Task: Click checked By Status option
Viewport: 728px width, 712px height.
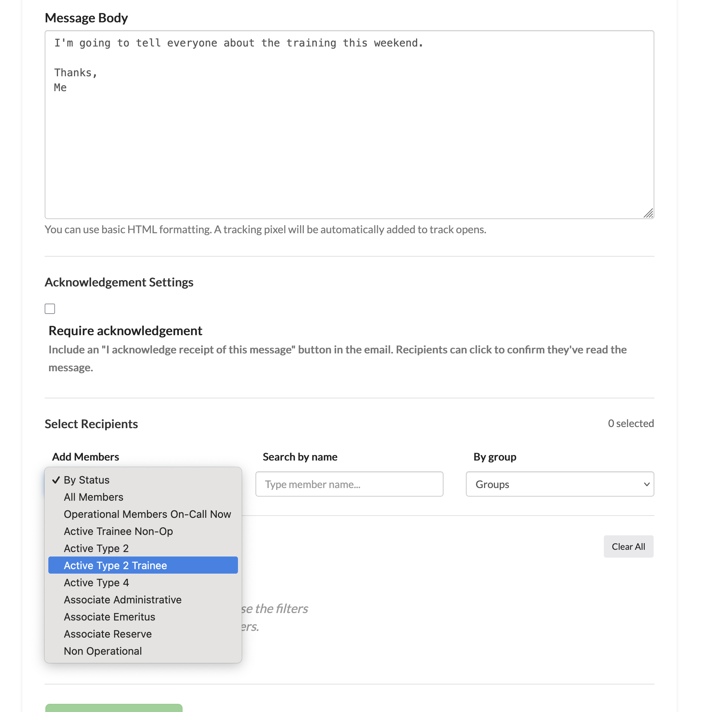Action: click(x=86, y=480)
